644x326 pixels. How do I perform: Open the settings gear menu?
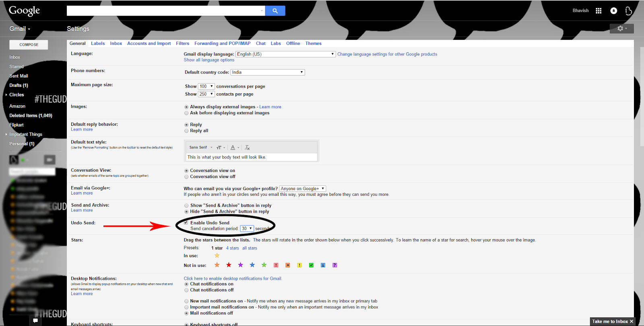622,29
